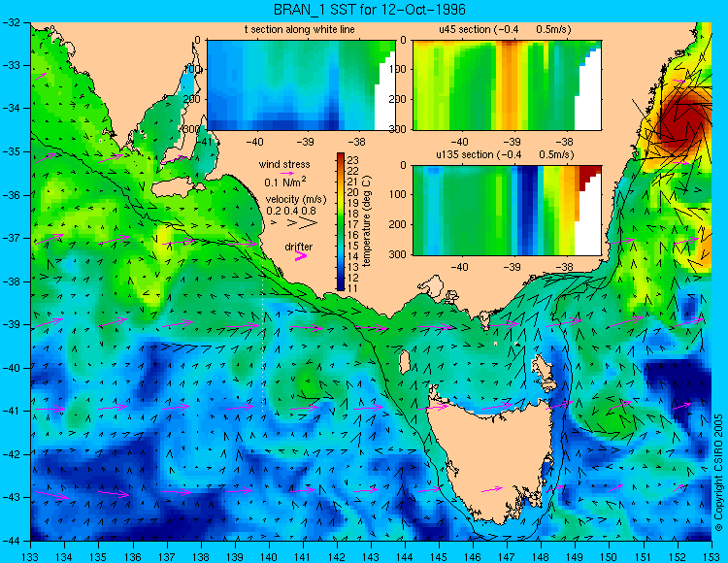Click the '14' value on the color bar
Screen dimensions: 728x563
pos(353,256)
